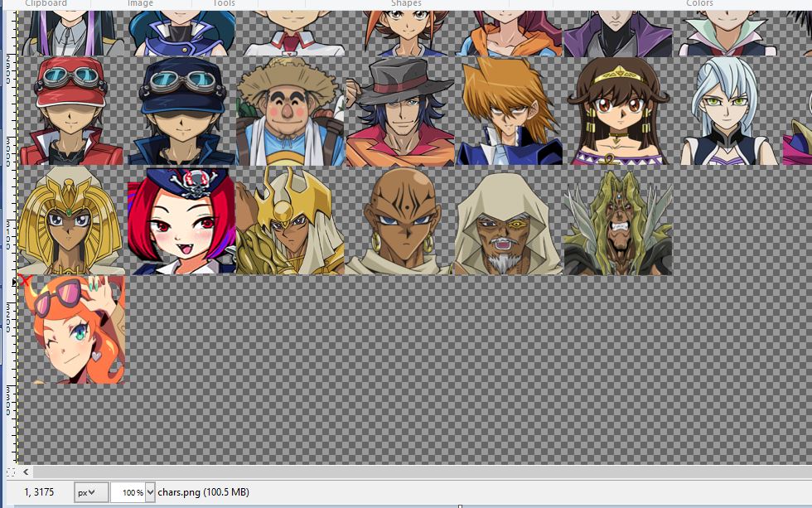Click the 100 % zoom input field

(128, 492)
